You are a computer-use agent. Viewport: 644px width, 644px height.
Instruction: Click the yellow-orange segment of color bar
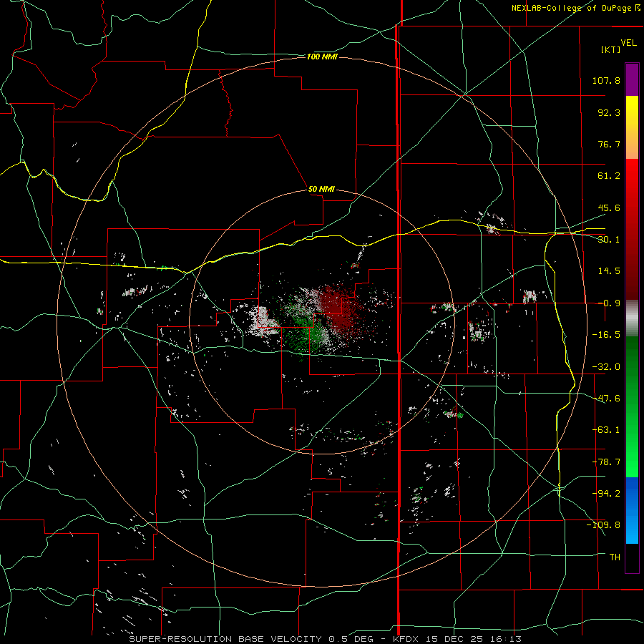click(632, 127)
